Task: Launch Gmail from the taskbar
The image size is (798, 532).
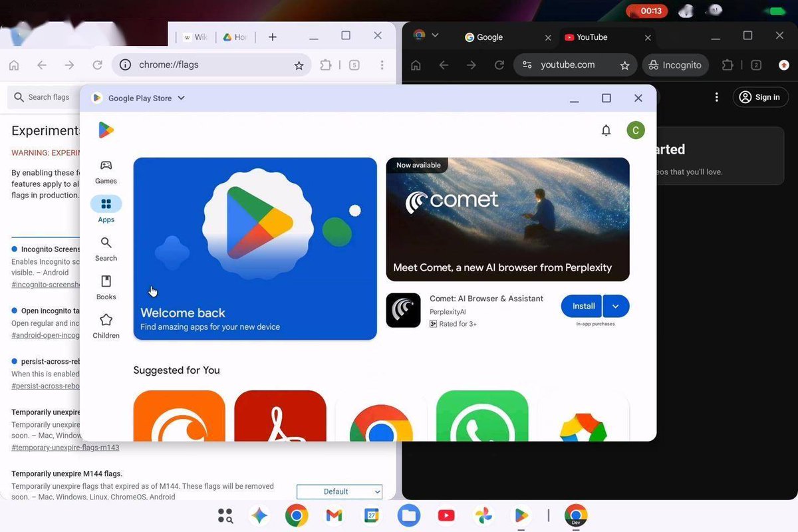Action: (x=334, y=515)
